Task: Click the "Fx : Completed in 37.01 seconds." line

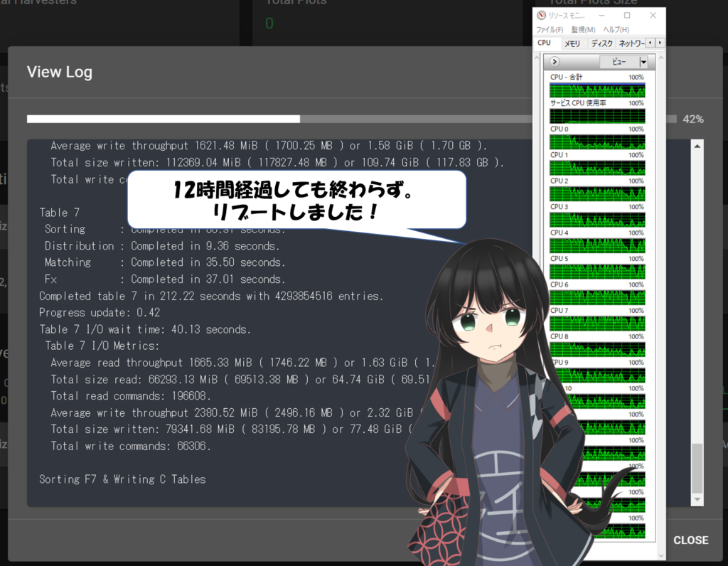Action: click(165, 279)
